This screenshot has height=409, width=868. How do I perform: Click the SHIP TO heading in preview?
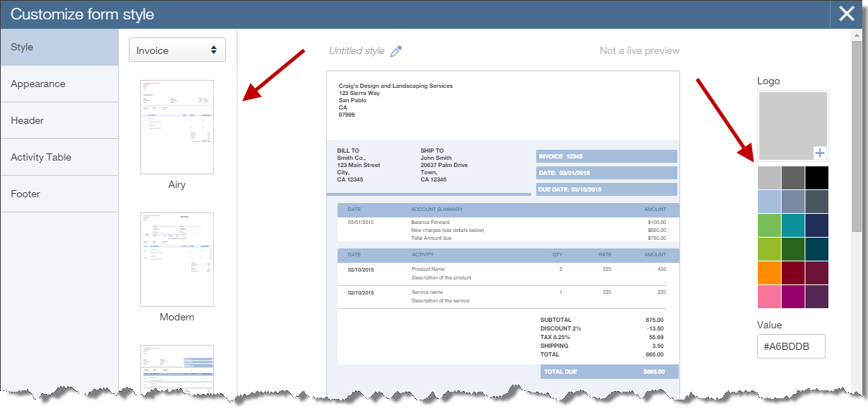[x=433, y=151]
